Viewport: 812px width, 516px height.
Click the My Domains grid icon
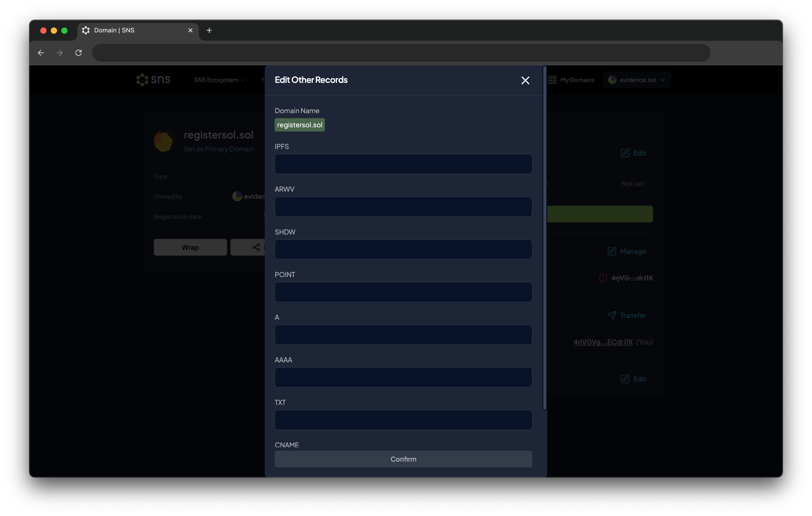[552, 80]
